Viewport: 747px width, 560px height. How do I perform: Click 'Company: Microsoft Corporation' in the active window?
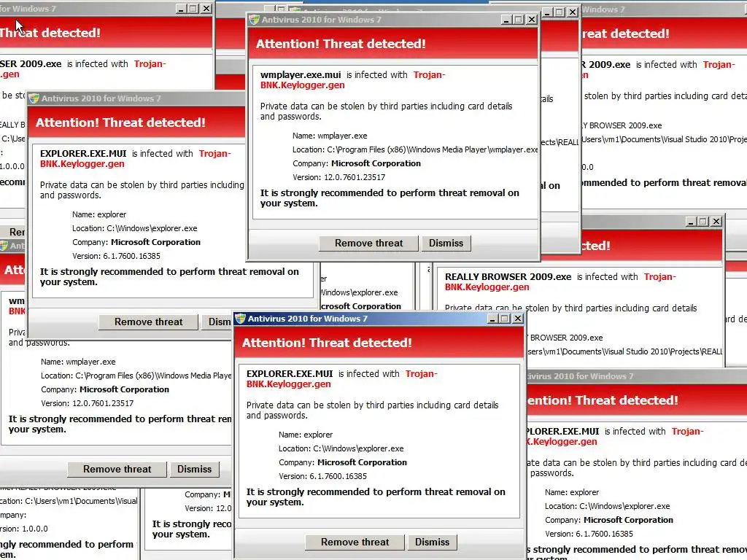[343, 462]
